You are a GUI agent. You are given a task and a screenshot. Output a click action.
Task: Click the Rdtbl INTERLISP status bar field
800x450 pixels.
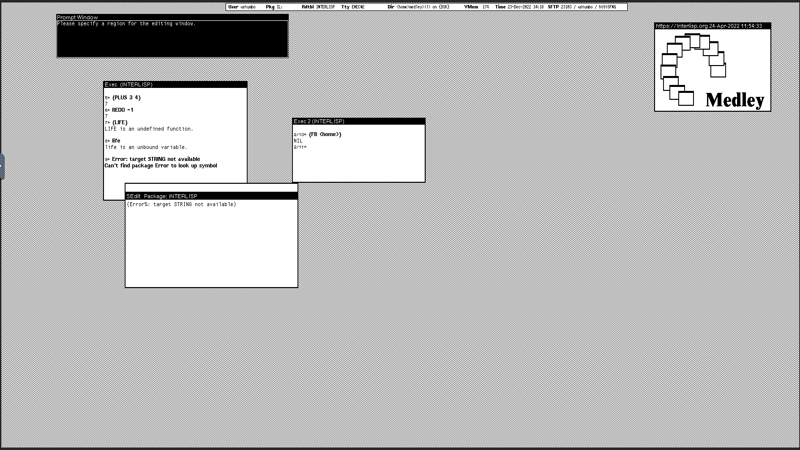[319, 7]
